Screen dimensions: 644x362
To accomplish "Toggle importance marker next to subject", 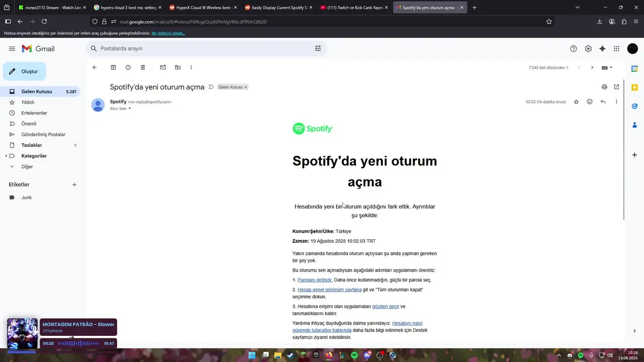I will coord(211,87).
